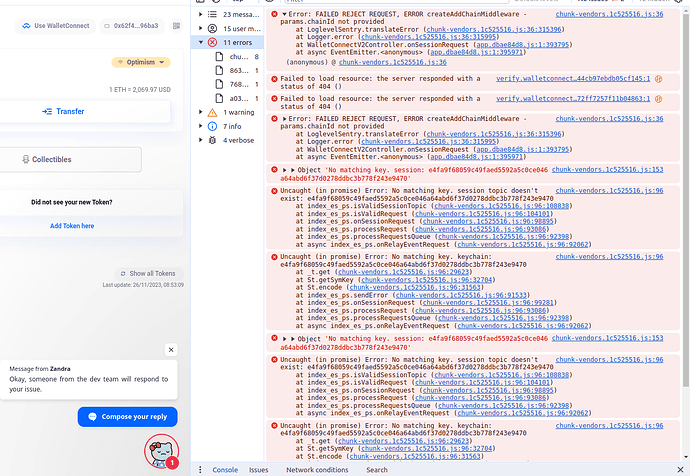
Task: Expand the 7 info group
Action: tap(201, 126)
